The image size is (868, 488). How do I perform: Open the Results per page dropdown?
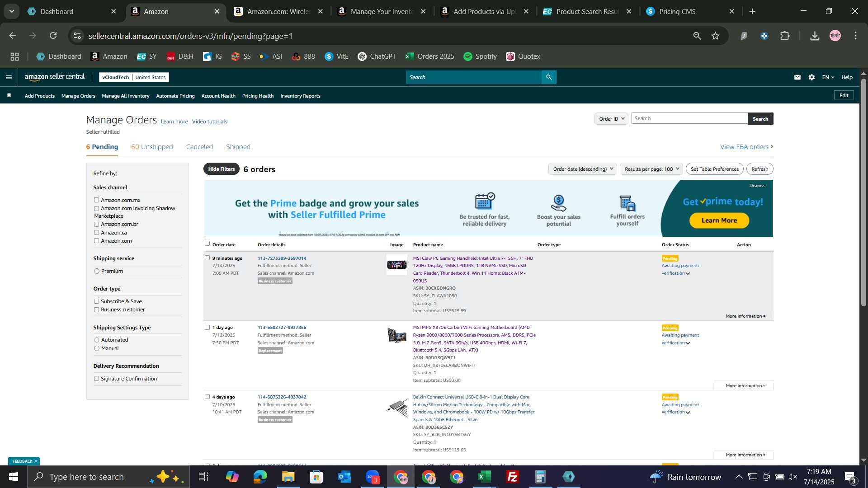(x=651, y=169)
